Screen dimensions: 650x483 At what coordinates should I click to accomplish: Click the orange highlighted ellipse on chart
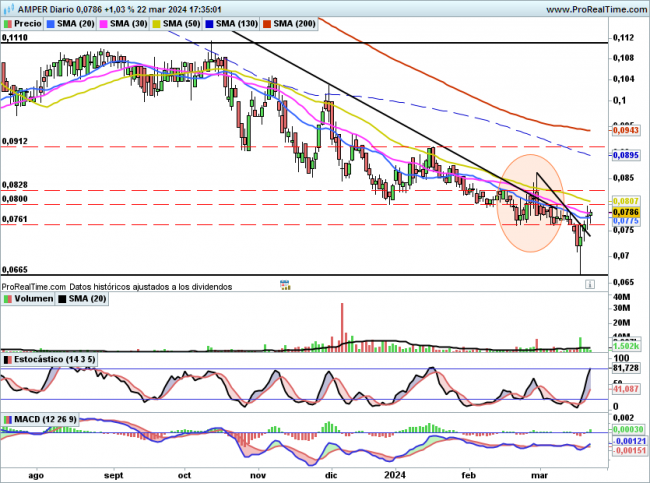point(528,202)
